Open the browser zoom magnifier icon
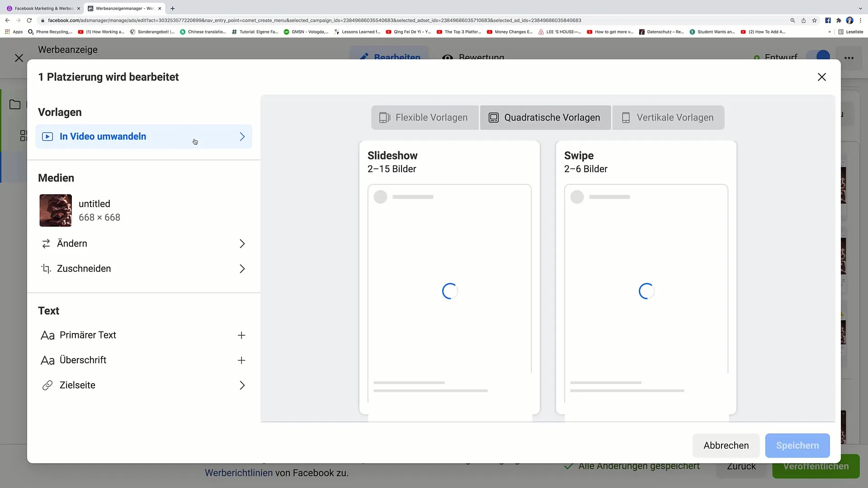The height and width of the screenshot is (488, 868). point(793,20)
